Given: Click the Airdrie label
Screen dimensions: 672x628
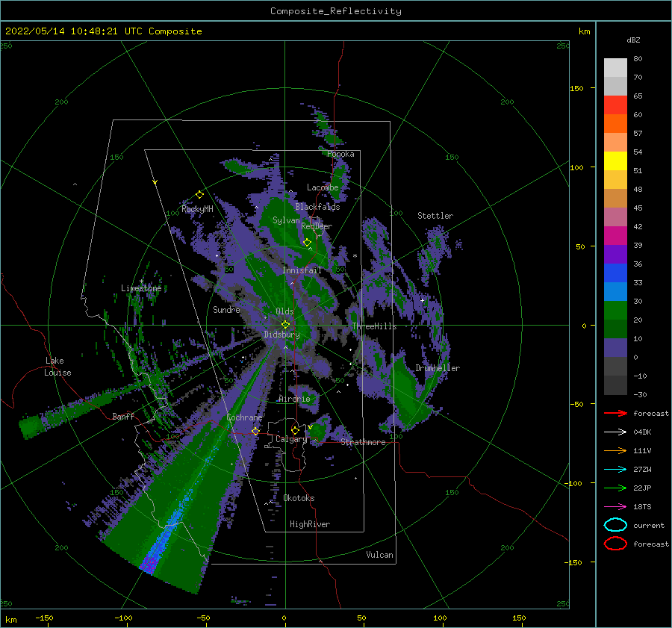Looking at the screenshot, I should (x=294, y=399).
